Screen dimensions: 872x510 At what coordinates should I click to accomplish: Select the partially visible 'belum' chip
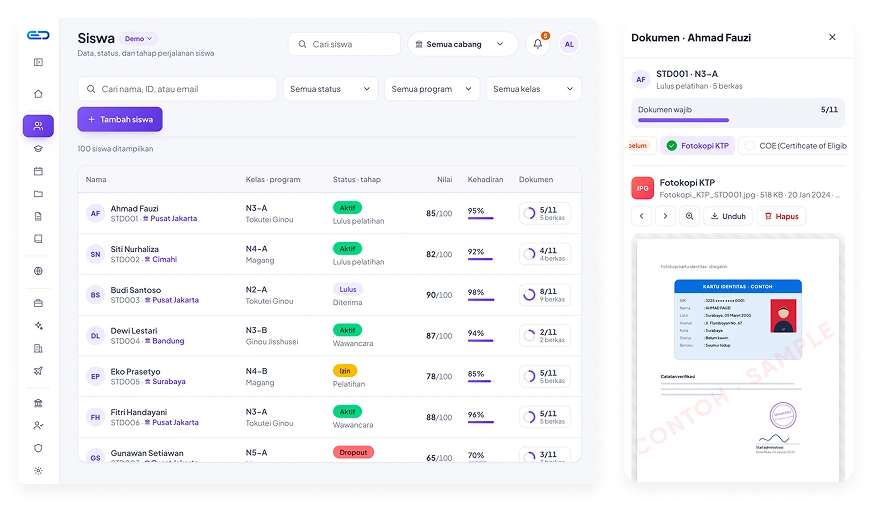pos(641,146)
